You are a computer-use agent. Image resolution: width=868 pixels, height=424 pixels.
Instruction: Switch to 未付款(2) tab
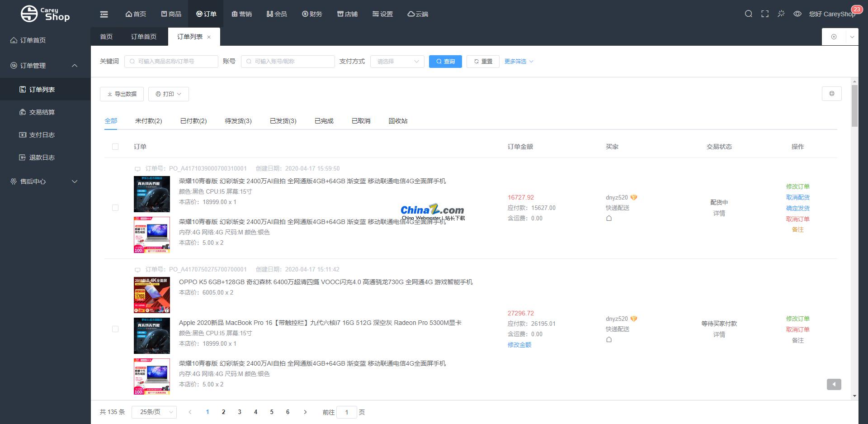click(x=148, y=121)
